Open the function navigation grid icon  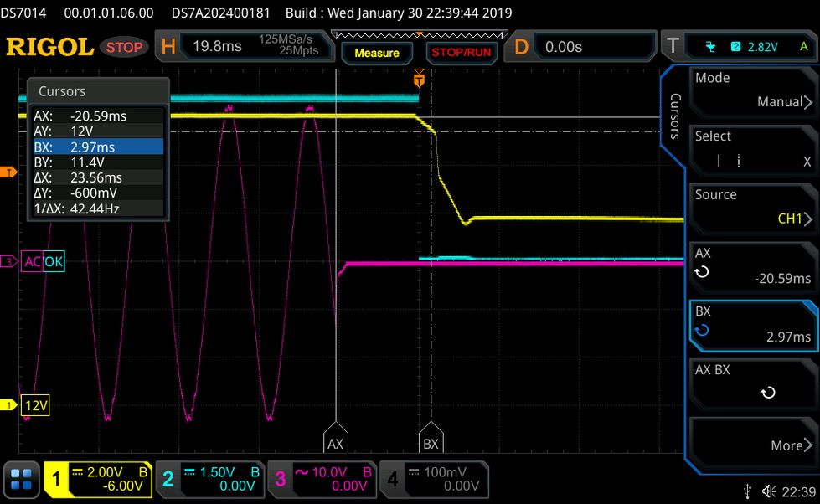[22, 479]
